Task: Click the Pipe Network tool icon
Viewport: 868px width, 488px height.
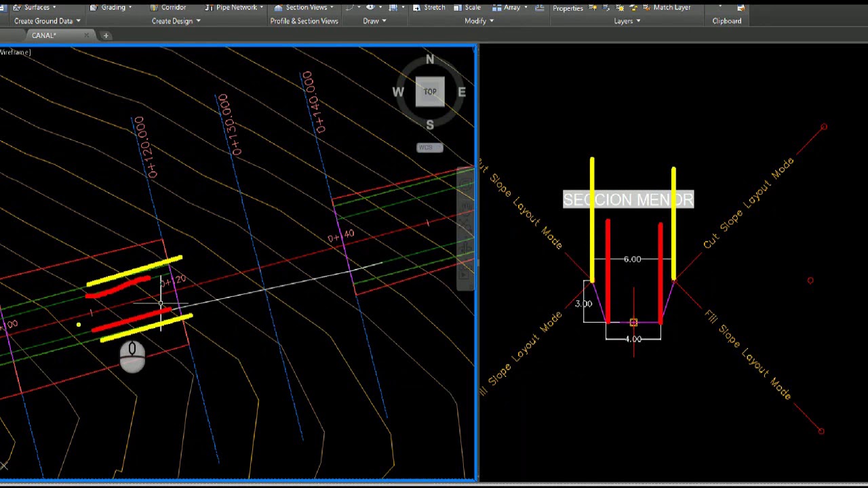Action: point(208,7)
